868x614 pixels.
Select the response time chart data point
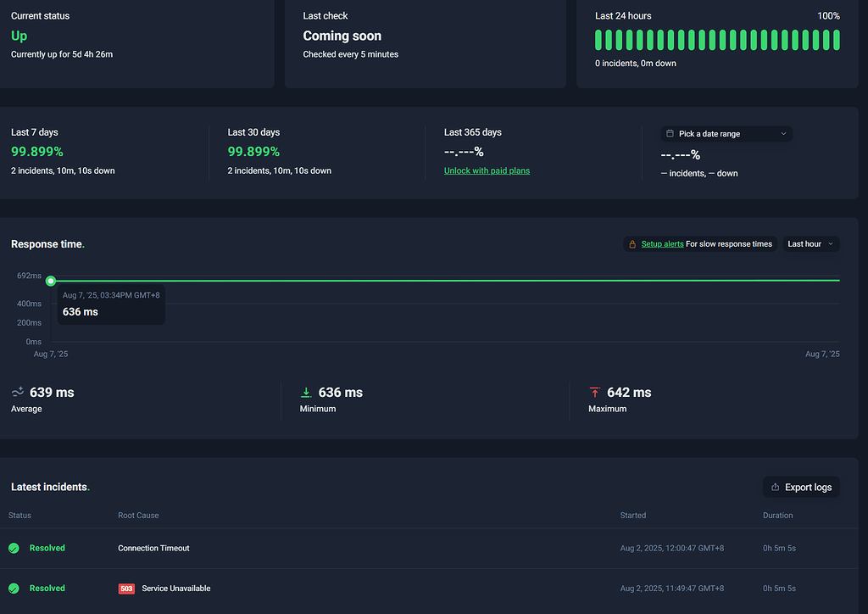[x=51, y=282]
